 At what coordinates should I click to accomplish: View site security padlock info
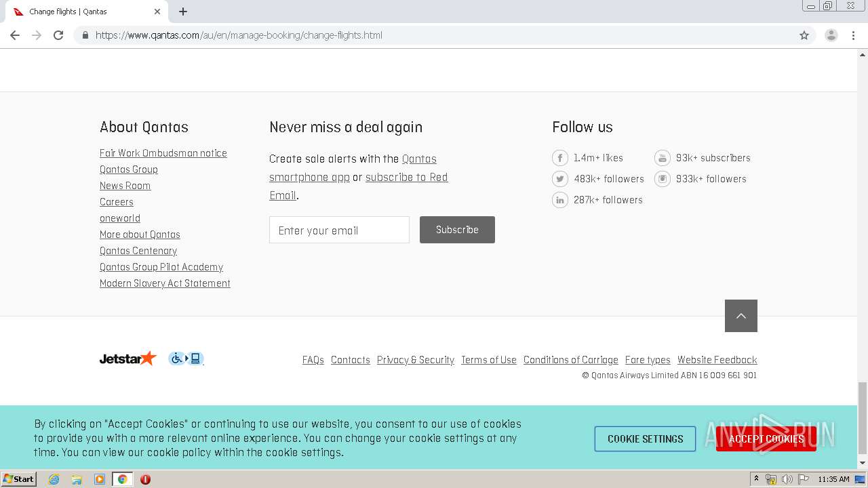(x=85, y=35)
